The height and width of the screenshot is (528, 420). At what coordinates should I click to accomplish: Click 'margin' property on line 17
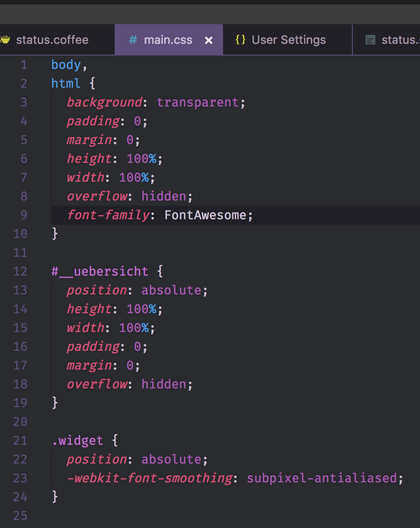89,366
